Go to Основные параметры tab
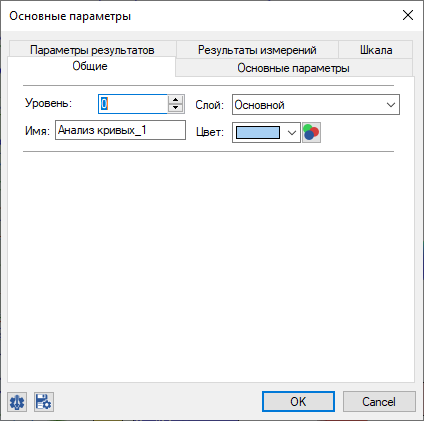This screenshot has width=424, height=421. [x=293, y=68]
